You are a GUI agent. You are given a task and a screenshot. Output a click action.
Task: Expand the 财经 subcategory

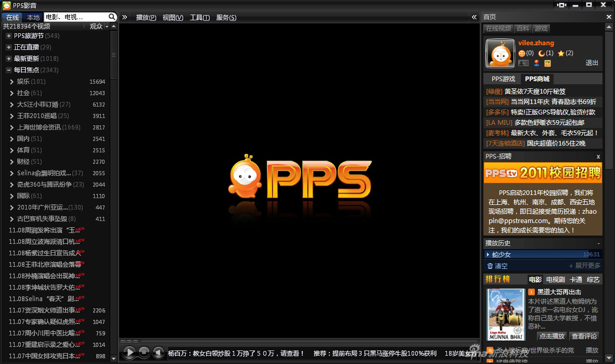[x=11, y=161]
